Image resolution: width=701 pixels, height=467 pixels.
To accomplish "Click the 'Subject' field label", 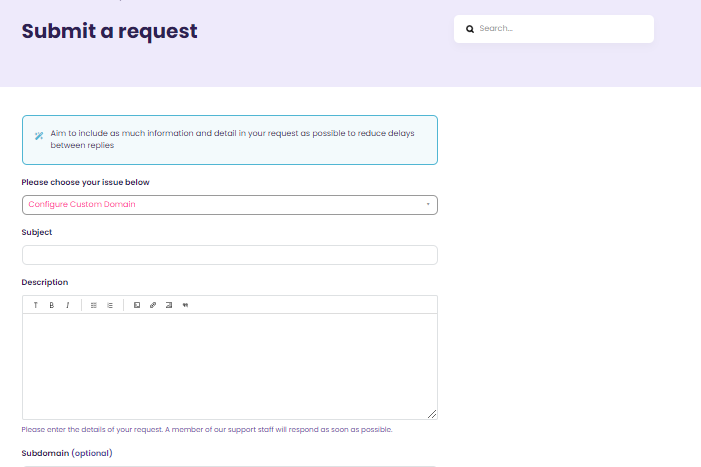I will (37, 232).
